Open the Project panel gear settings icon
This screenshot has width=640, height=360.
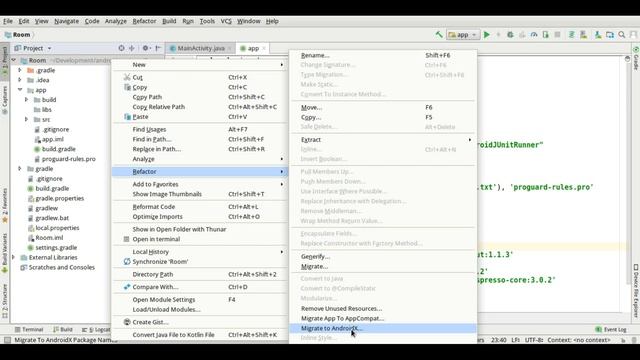pyautogui.click(x=146, y=48)
